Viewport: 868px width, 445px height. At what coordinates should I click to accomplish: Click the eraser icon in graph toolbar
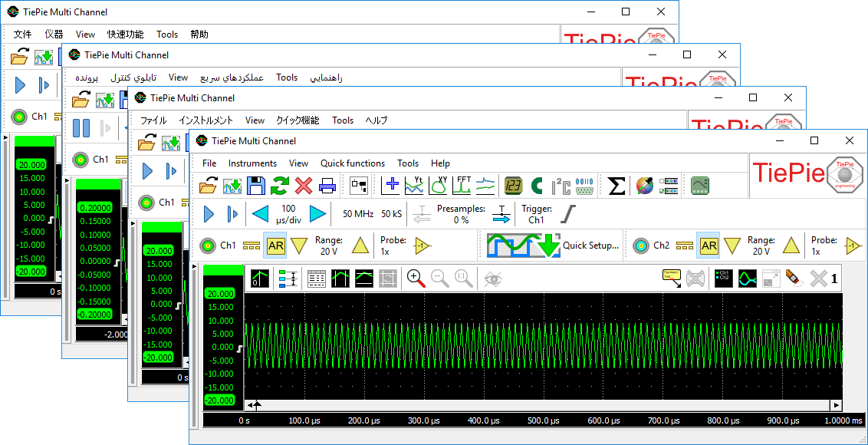coord(794,279)
